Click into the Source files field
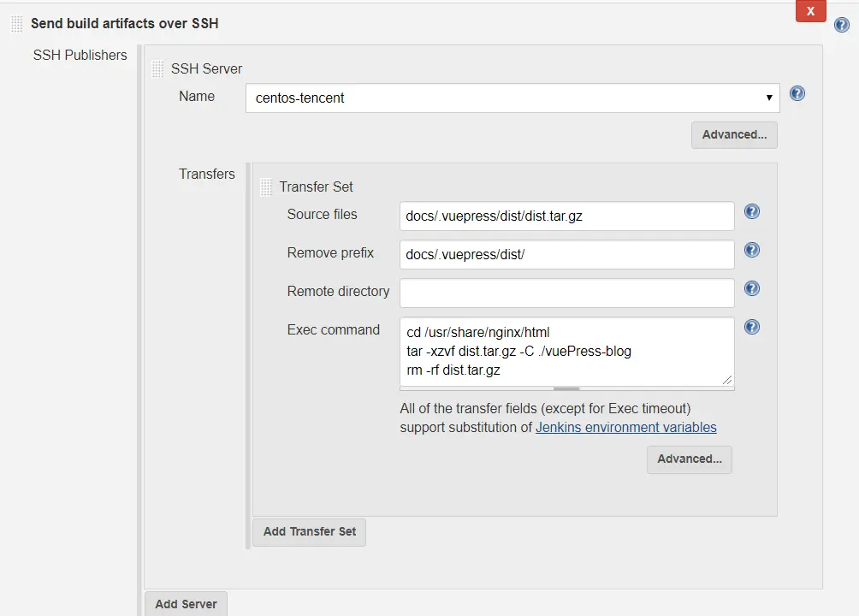The width and height of the screenshot is (859, 616). (566, 216)
